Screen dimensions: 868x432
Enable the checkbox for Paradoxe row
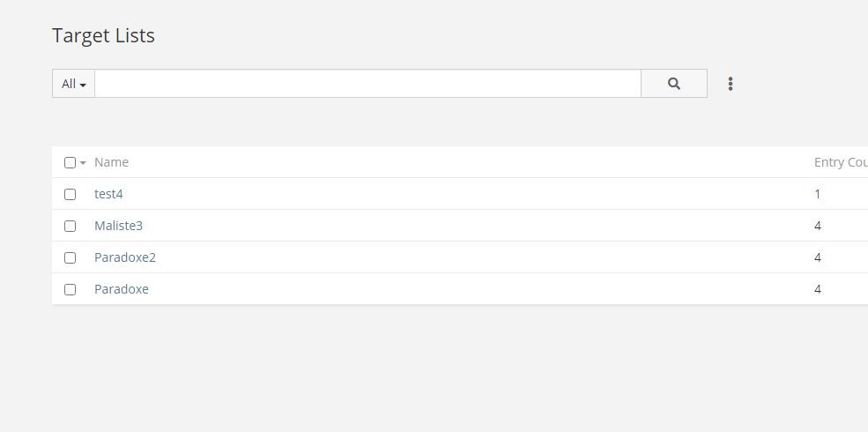[70, 289]
